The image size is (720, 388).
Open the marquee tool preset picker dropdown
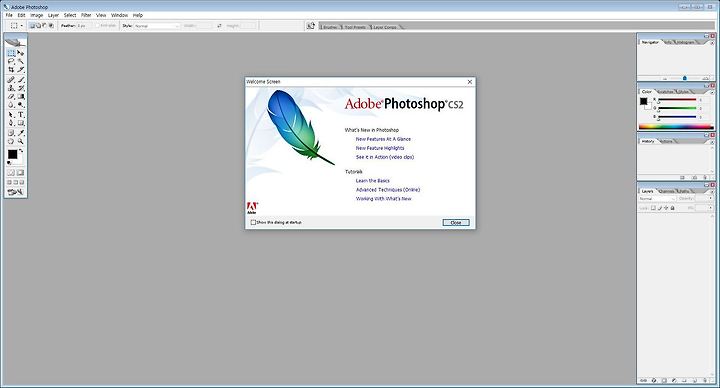click(x=22, y=26)
